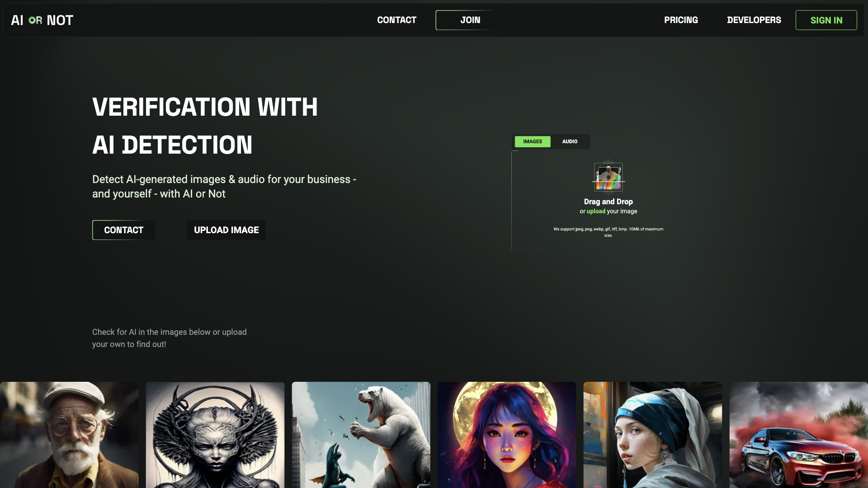Click the upload hyperlink in drop zone
868x488 pixels.
[595, 211]
